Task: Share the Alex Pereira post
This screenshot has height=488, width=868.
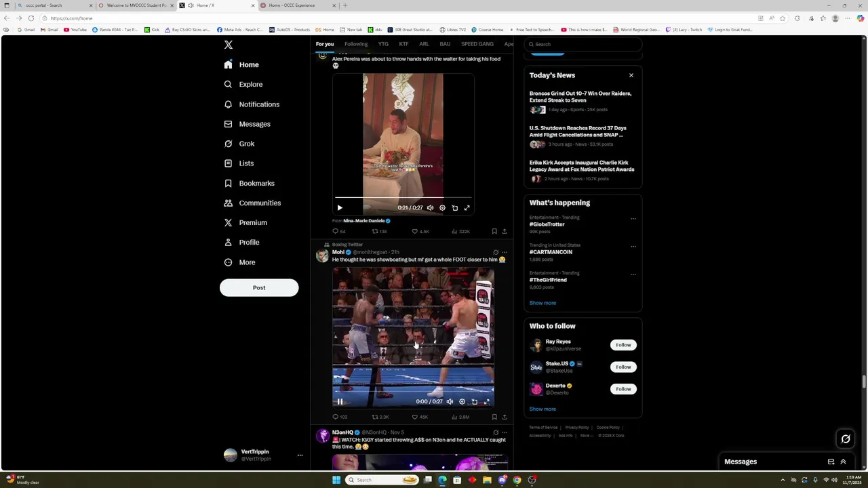Action: [504, 231]
